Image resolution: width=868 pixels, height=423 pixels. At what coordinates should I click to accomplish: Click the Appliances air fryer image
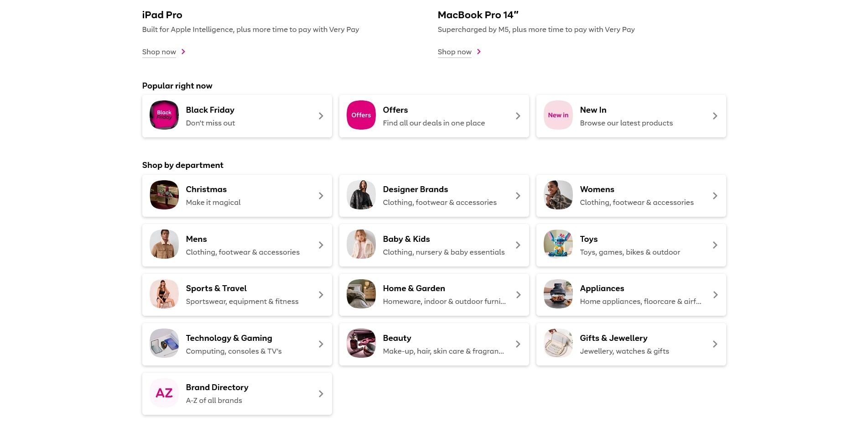pos(558,294)
